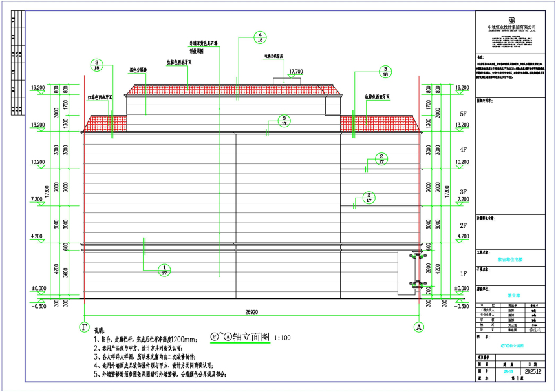Click the upper detail callout bubble 2/17

pos(382,160)
